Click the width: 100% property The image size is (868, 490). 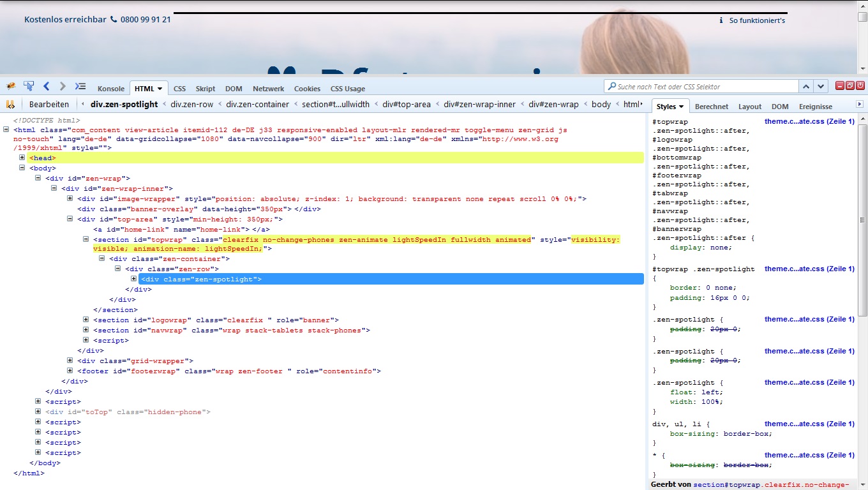[696, 402]
